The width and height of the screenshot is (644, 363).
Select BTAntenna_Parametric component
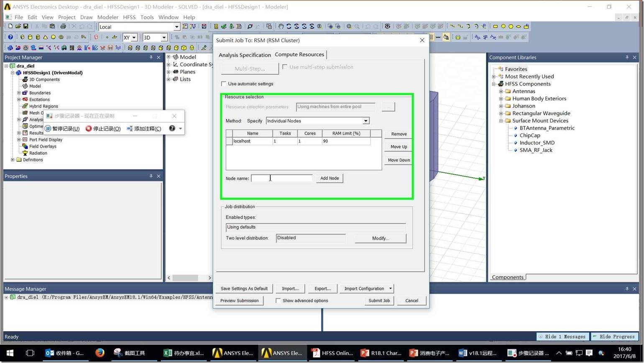547,128
